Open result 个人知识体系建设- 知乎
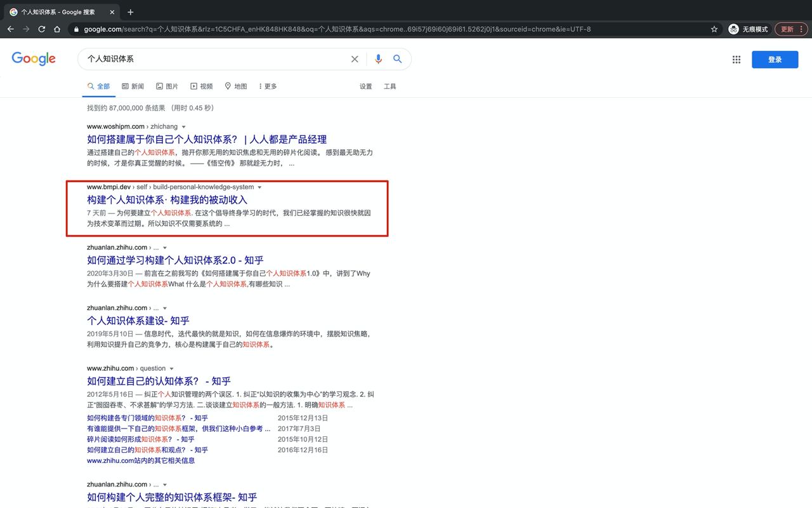812x508 pixels. 138,321
